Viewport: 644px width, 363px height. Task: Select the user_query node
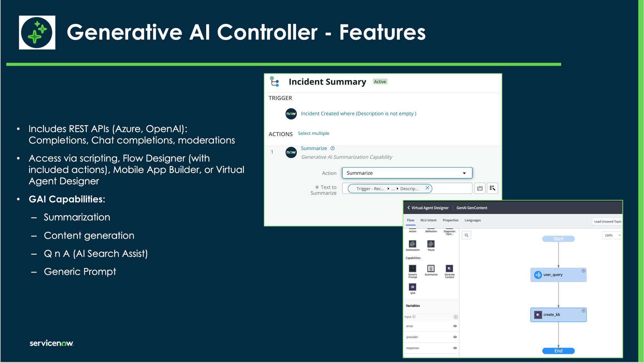point(559,275)
